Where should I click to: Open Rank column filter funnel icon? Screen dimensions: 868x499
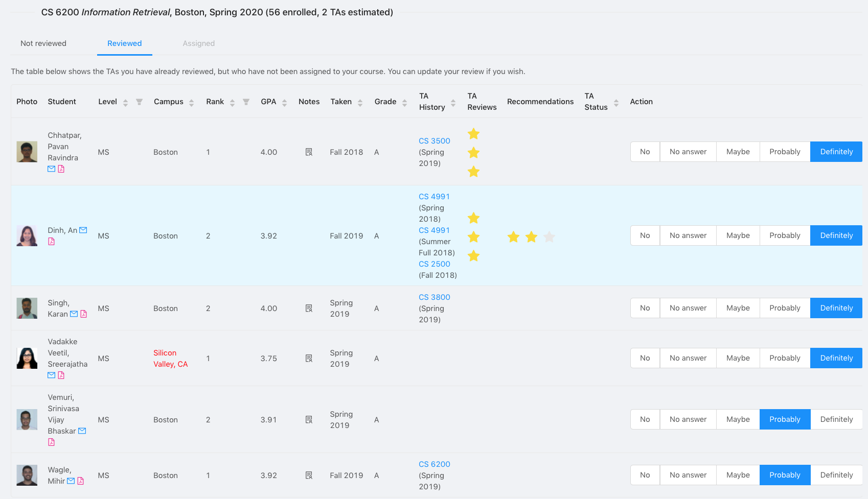[x=246, y=102]
